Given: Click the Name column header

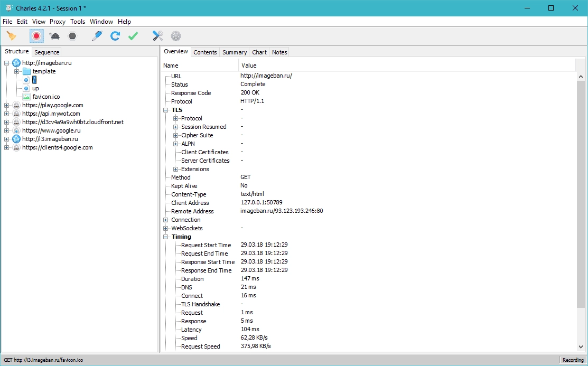Looking at the screenshot, I should [x=200, y=65].
